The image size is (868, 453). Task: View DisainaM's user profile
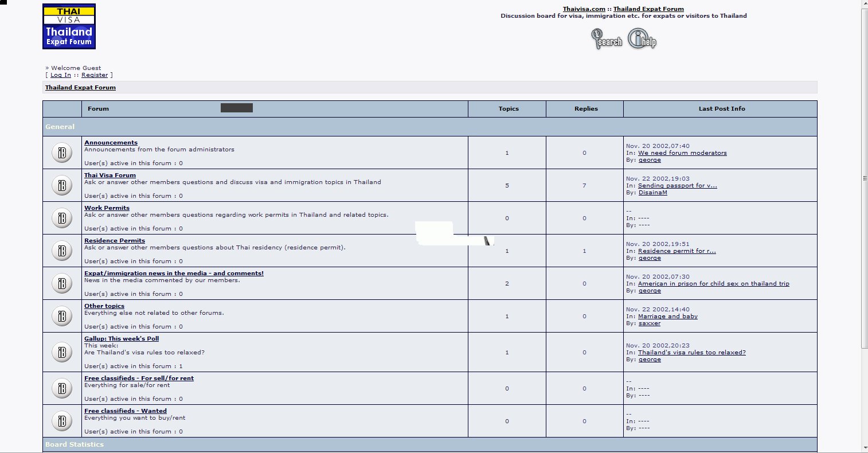(x=653, y=193)
